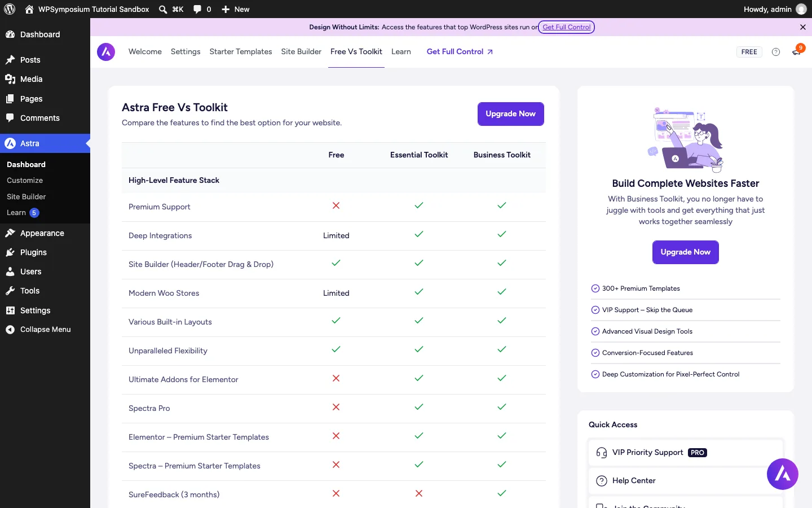
Task: Open the Tools menu
Action: click(45, 291)
